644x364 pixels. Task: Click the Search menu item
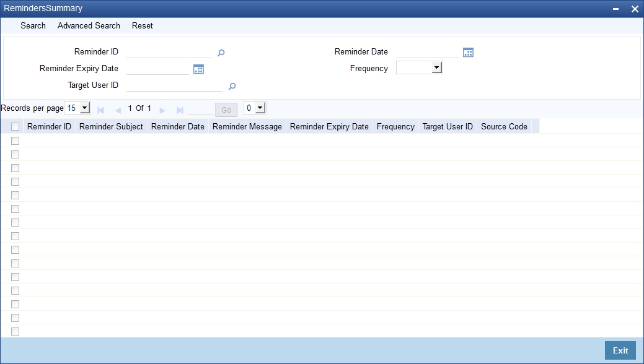click(x=33, y=25)
